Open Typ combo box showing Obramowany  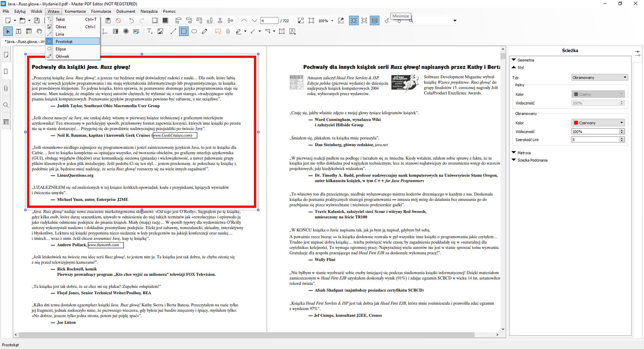click(599, 78)
